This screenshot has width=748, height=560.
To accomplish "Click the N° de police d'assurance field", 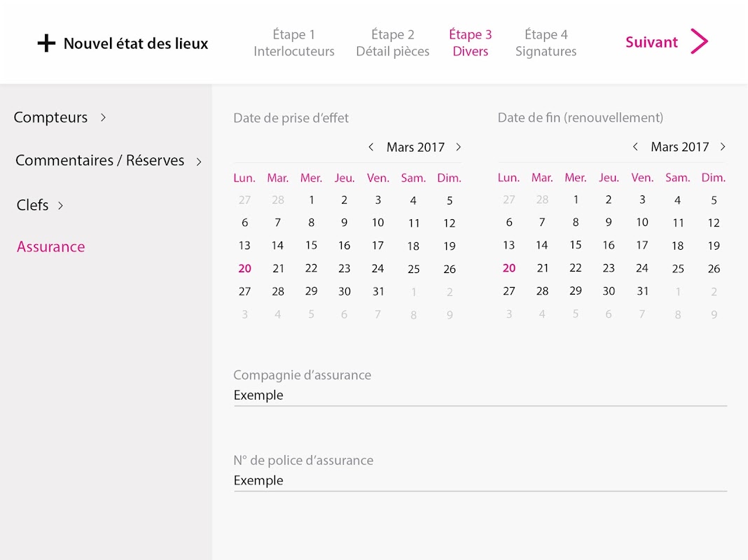I will click(480, 481).
